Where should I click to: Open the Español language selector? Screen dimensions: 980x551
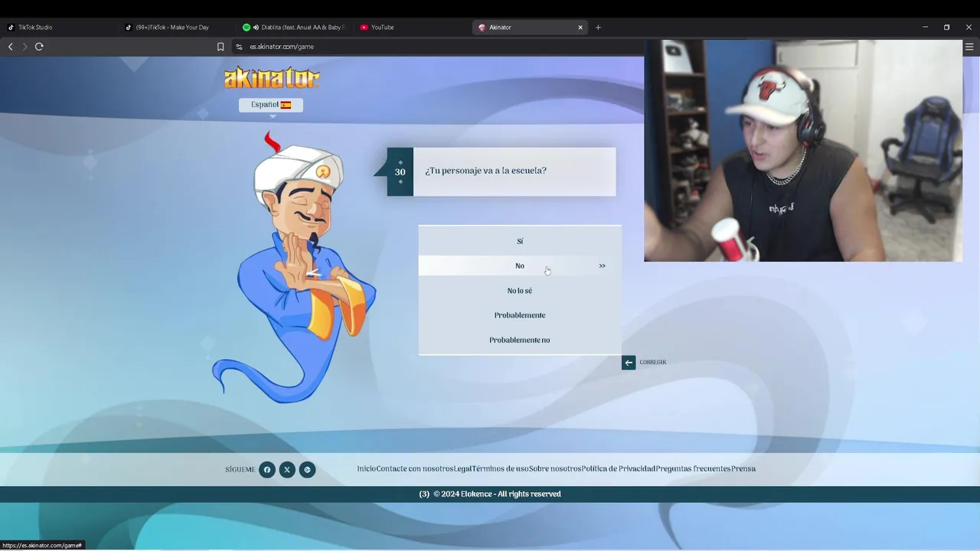pyautogui.click(x=271, y=105)
